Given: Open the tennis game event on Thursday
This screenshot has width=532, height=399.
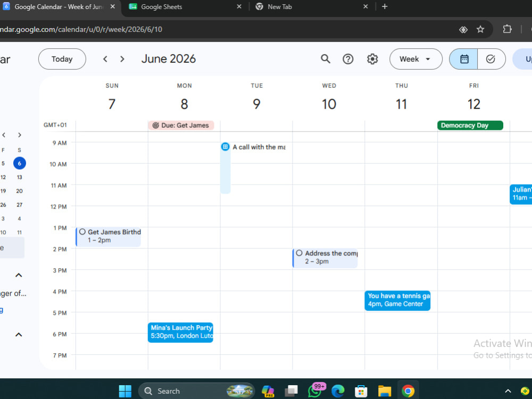Looking at the screenshot, I should tap(397, 300).
